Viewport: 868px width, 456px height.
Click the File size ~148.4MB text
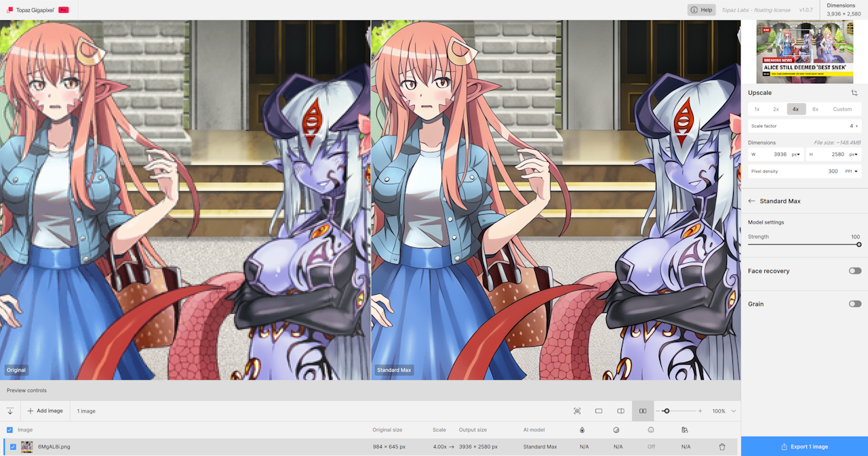pos(836,143)
